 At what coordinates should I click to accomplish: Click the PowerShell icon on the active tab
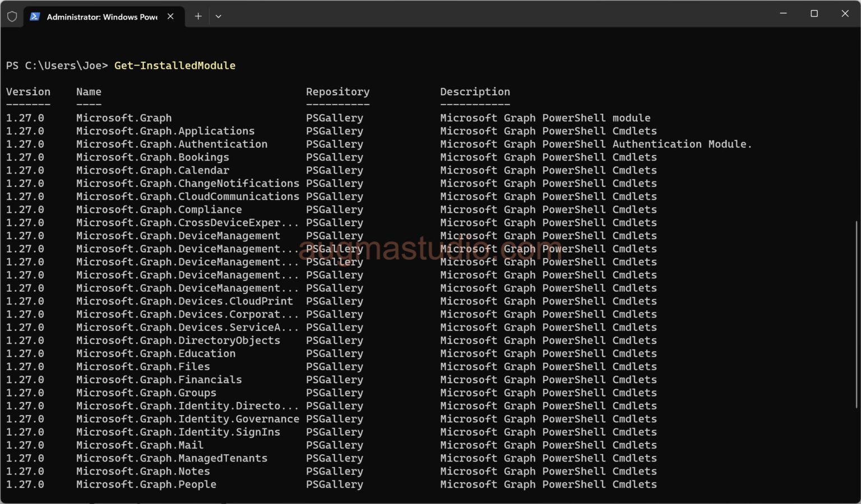35,17
